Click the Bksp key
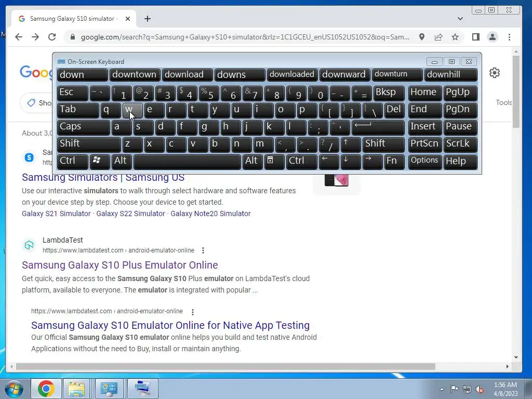This screenshot has height=399, width=532. click(x=389, y=93)
